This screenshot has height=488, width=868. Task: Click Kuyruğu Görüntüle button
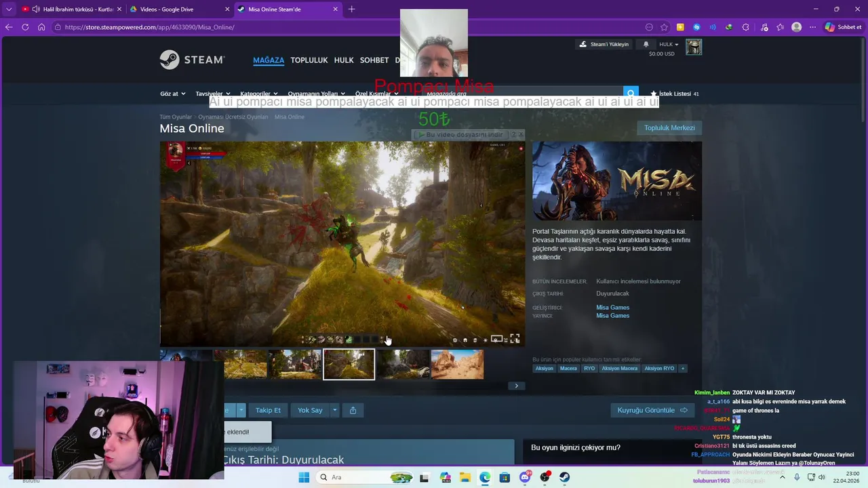pyautogui.click(x=652, y=410)
